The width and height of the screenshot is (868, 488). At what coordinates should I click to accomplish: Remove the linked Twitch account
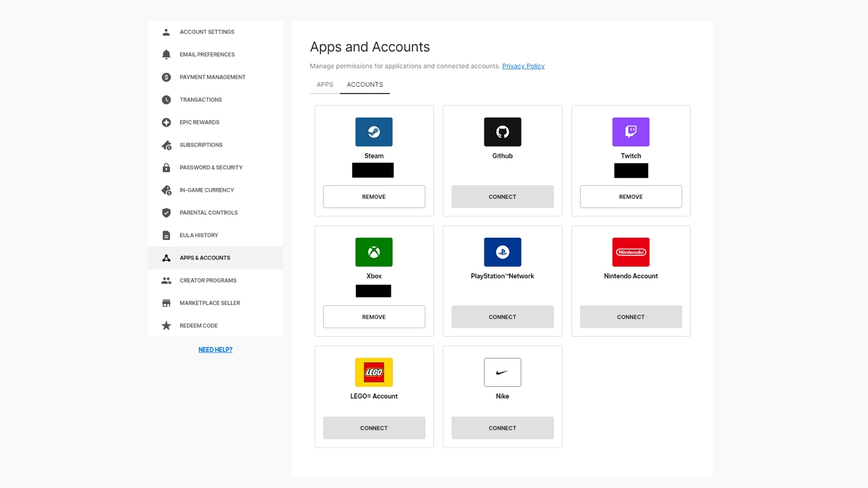[631, 197]
